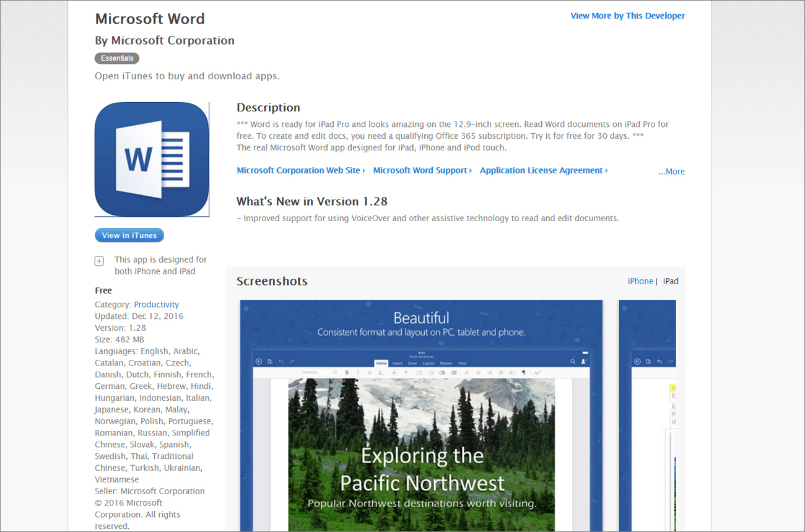The height and width of the screenshot is (532, 805).
Task: Click the 'Size: 482 MB' text
Action: point(120,339)
